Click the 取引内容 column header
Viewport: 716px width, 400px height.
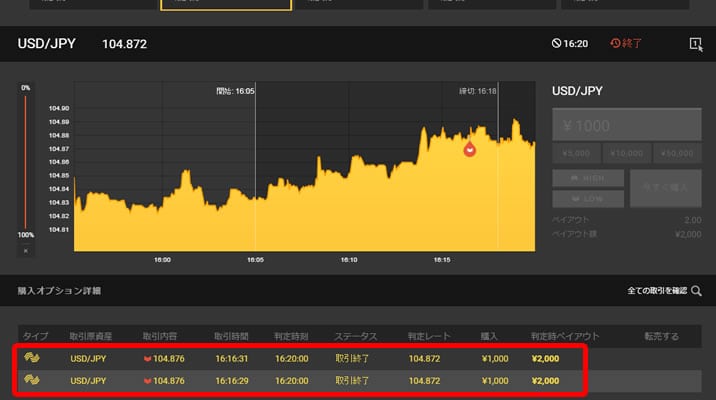[x=160, y=337]
